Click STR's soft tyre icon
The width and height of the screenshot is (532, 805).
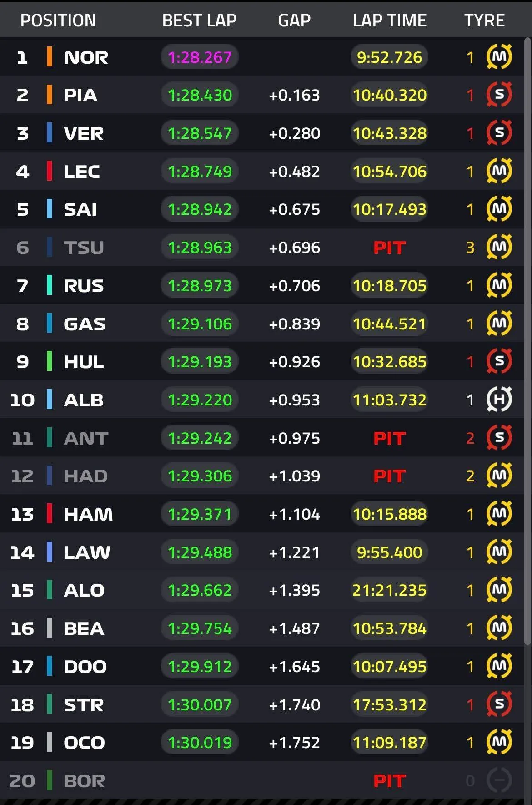[499, 704]
